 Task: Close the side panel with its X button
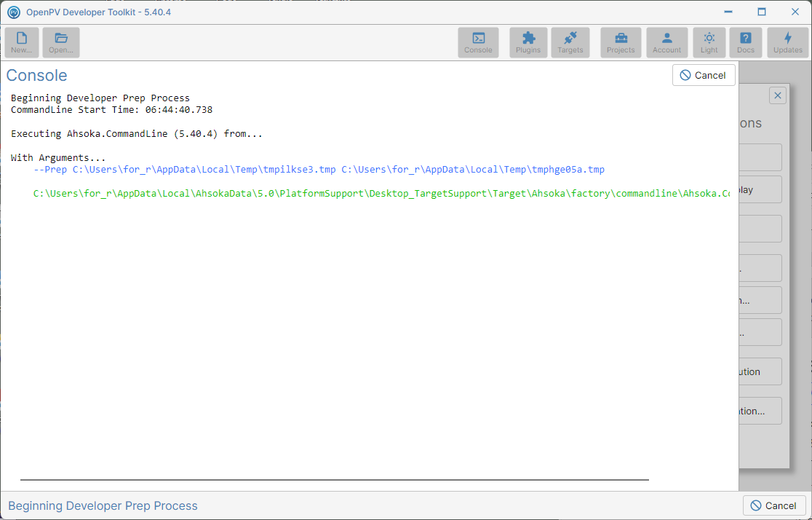pos(777,95)
